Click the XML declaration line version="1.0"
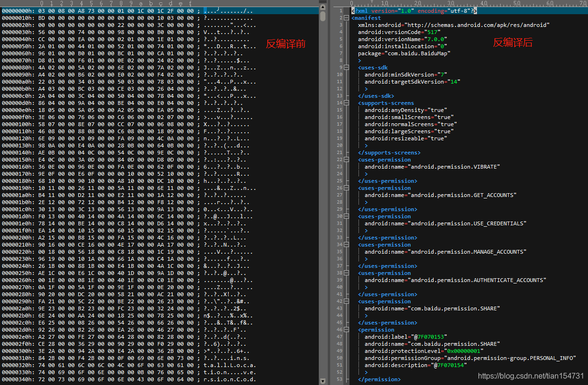 point(414,11)
